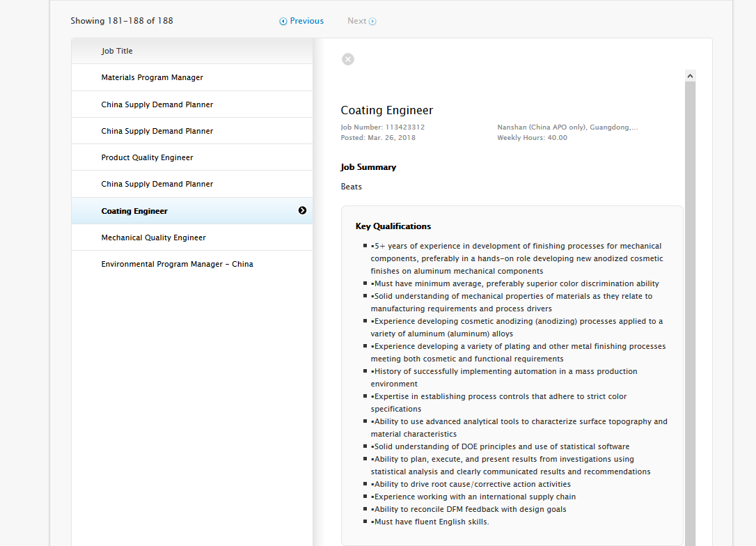756x546 pixels.
Task: Go to Previous results page
Action: pos(306,21)
